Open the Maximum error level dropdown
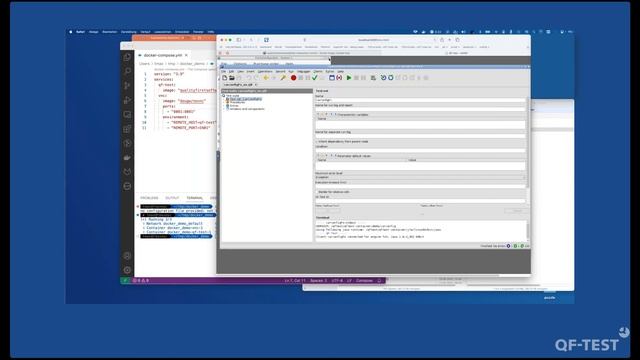 pos(420,178)
